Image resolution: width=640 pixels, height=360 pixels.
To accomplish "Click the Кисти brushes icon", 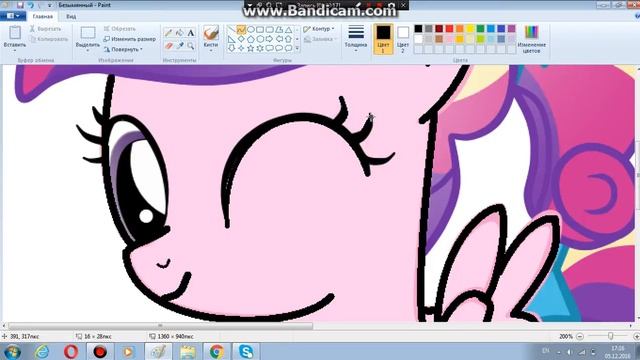I will (x=211, y=33).
